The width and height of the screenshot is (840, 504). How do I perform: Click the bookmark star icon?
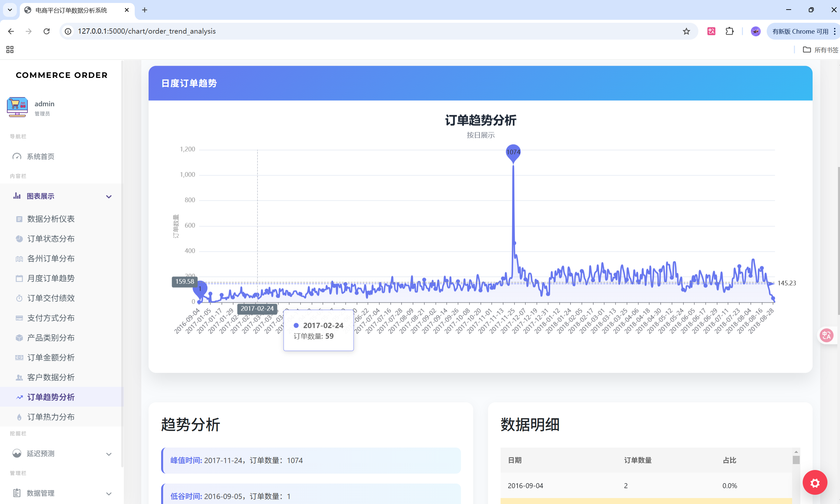point(686,31)
